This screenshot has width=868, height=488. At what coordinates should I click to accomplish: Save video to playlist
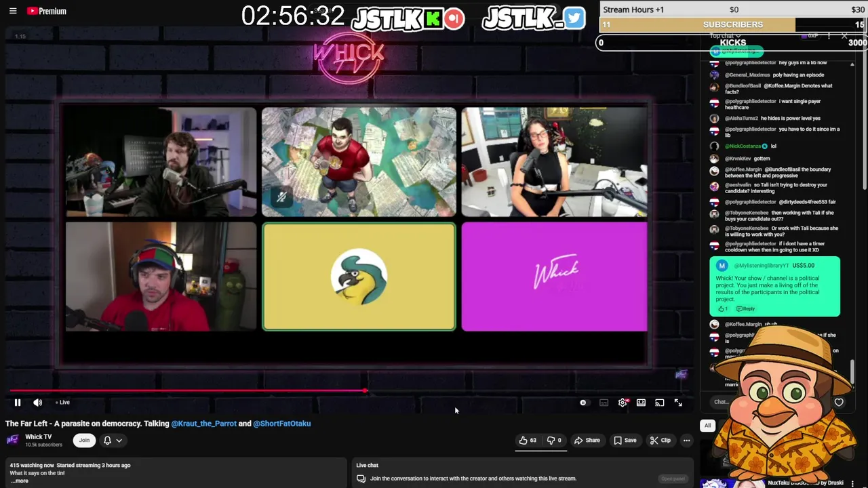pos(625,441)
